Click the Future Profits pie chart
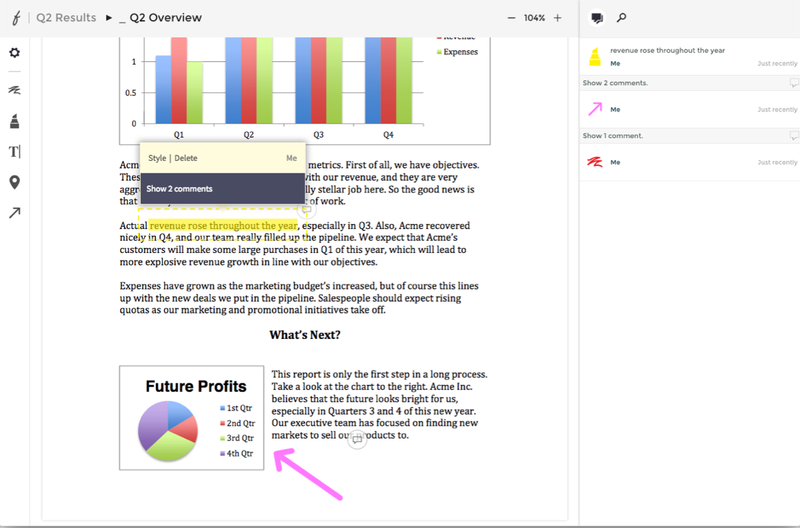Viewport: 800px width, 528px height. 168,431
